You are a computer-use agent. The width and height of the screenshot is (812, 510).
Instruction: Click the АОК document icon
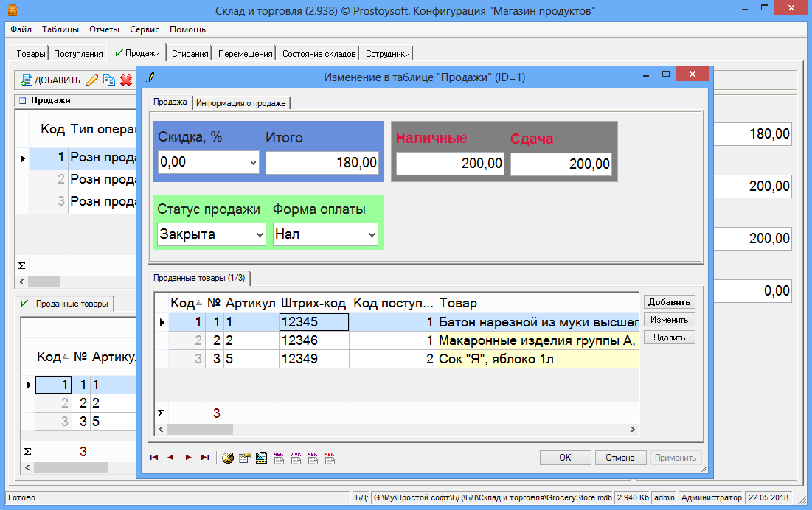(x=296, y=458)
